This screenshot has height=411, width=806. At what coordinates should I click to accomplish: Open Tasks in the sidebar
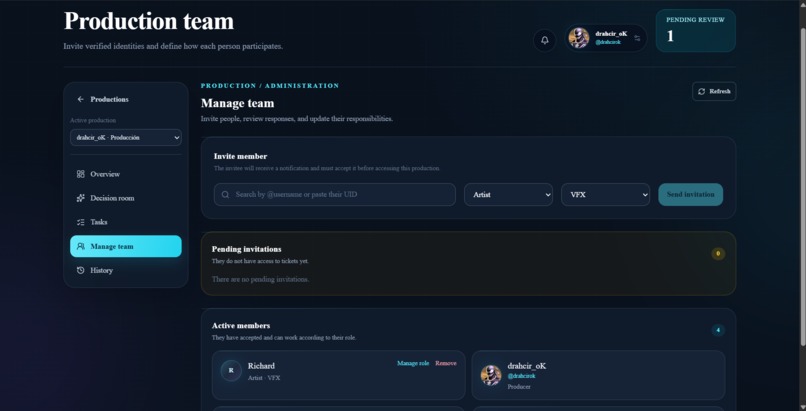tap(126, 222)
